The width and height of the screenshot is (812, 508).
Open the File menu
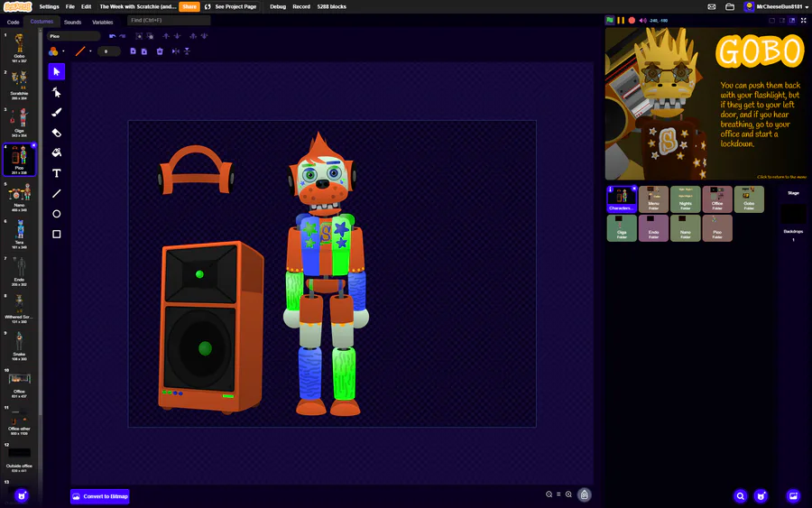coord(70,6)
